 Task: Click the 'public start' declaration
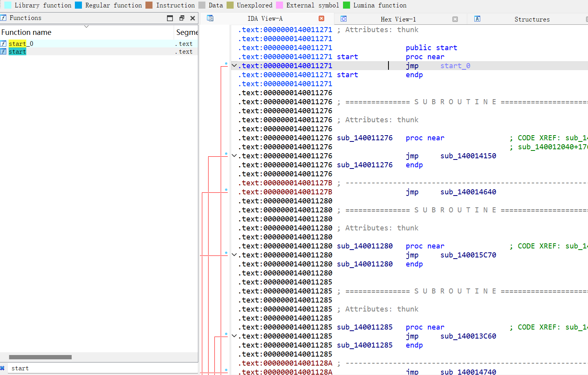coord(431,48)
